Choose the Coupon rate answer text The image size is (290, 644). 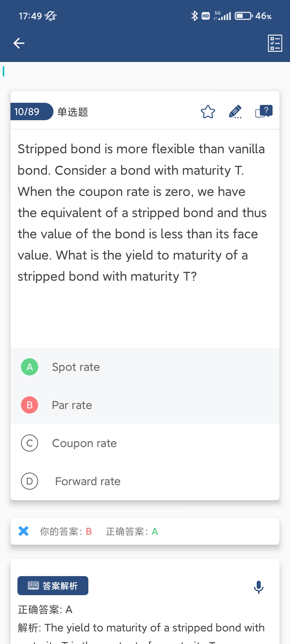click(84, 443)
